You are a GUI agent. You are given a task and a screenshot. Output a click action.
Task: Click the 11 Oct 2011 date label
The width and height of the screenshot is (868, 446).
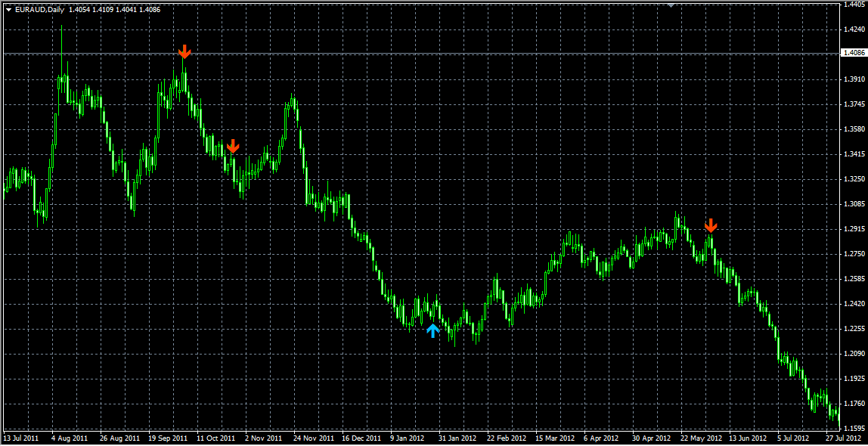point(216,438)
